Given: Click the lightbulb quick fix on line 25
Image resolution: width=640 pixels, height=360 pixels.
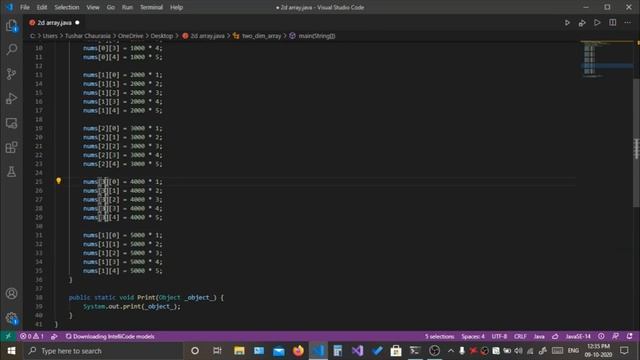Looking at the screenshot, I should (58, 181).
